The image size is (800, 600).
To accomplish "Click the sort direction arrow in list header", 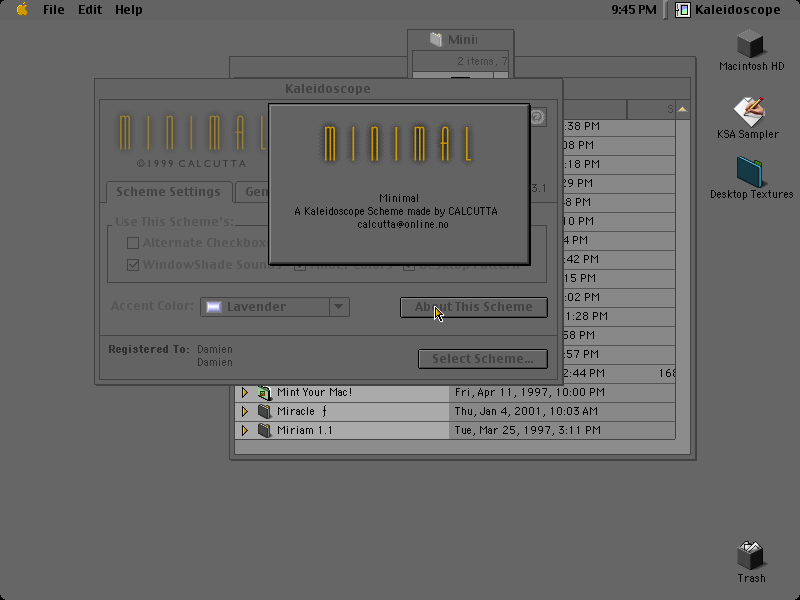I will tap(683, 109).
